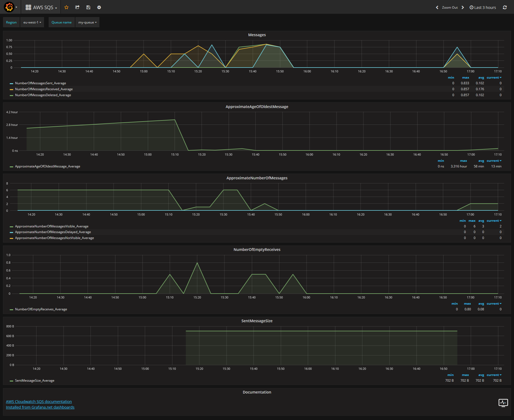Click the Messages graph peak near 15:45

pyautogui.click(x=266, y=44)
